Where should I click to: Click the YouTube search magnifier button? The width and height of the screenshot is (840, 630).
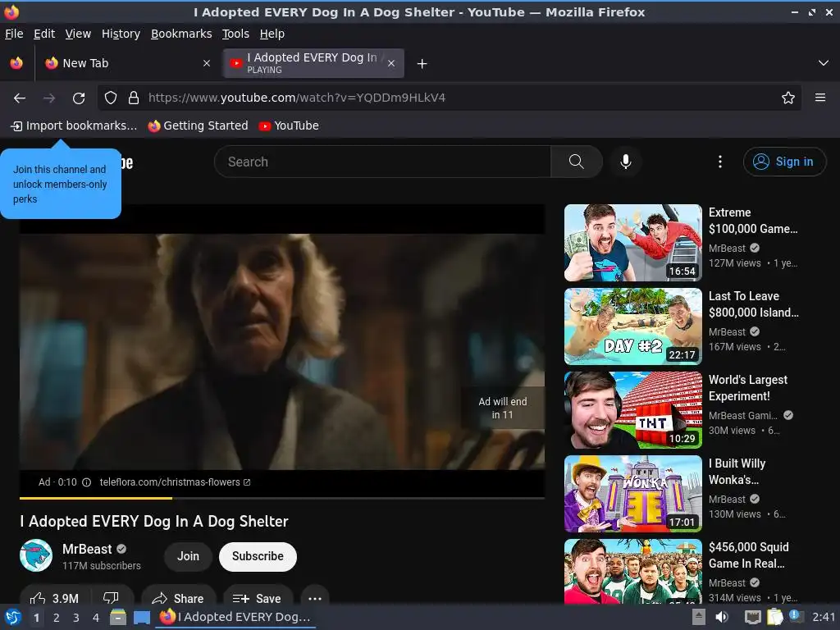(577, 162)
